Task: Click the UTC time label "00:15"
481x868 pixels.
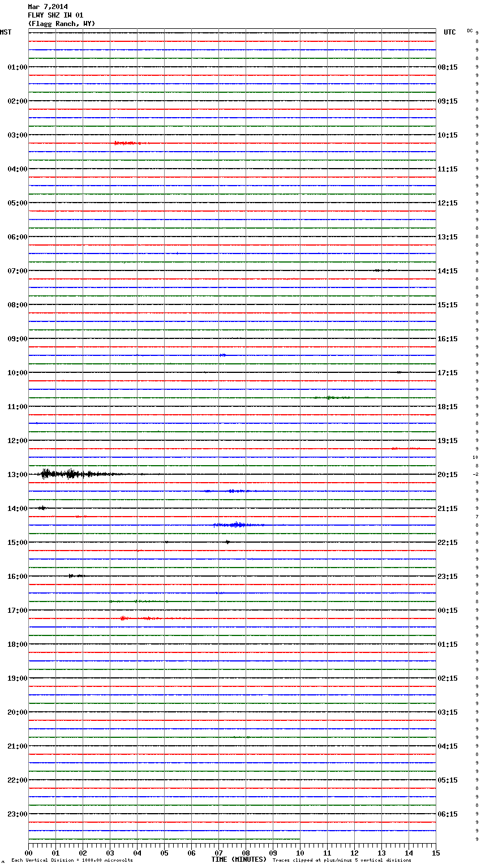Action: click(448, 611)
